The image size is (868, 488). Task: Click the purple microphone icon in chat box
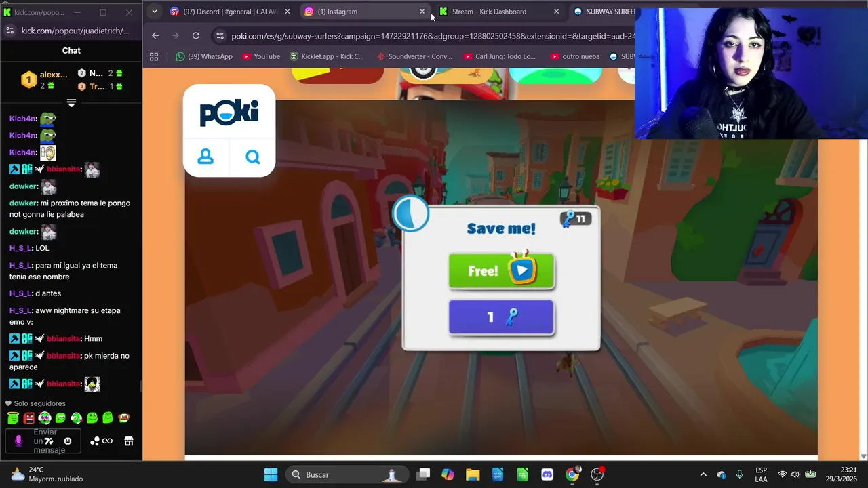pos(18,441)
